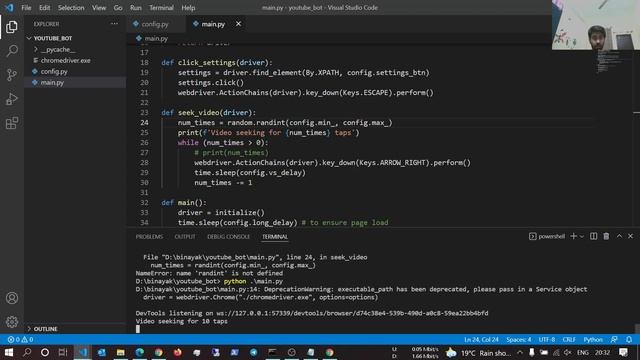The height and width of the screenshot is (360, 640).
Task: Select the main.py editor tab
Action: 213,24
